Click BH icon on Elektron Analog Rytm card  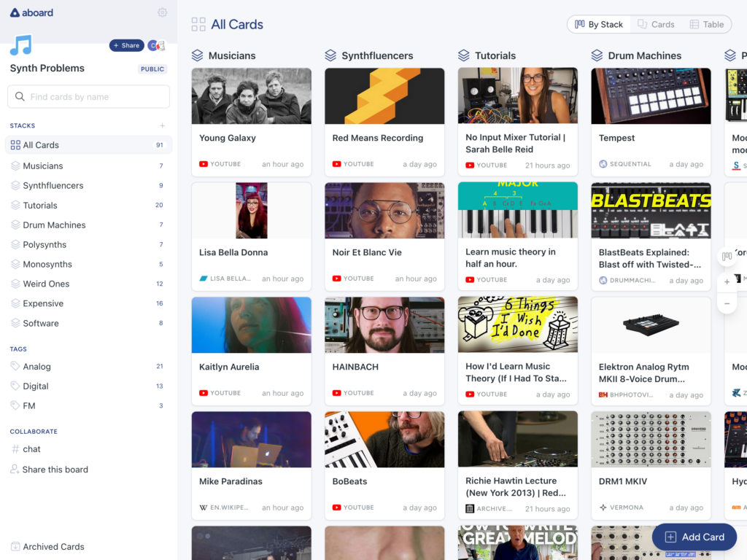coord(603,394)
